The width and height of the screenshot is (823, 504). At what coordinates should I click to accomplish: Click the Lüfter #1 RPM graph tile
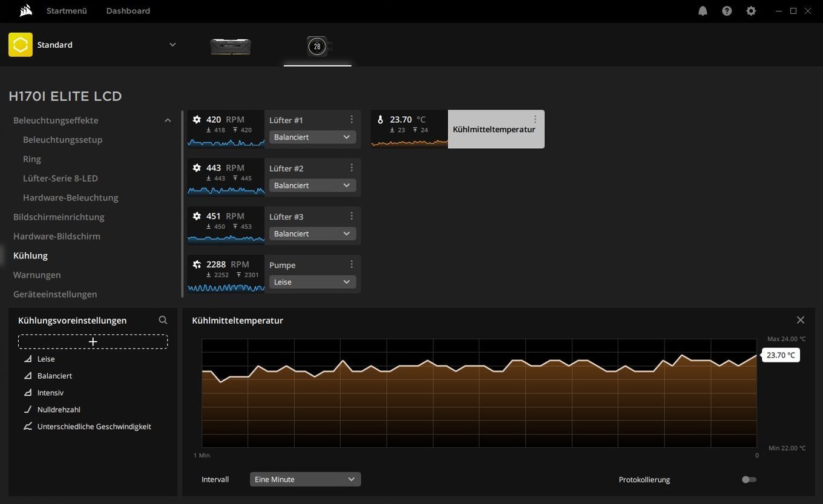click(226, 129)
